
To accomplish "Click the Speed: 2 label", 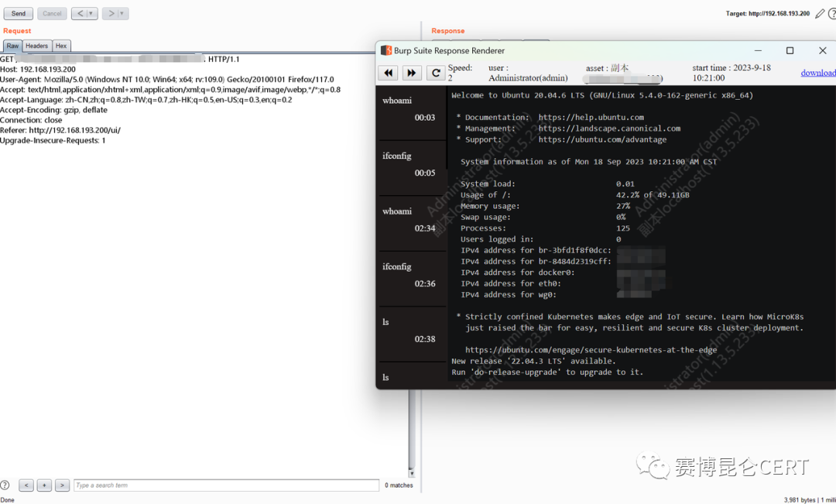I will pos(460,73).
